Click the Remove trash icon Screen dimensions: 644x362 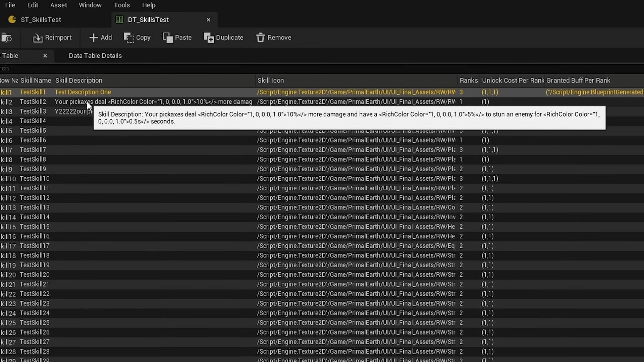261,38
